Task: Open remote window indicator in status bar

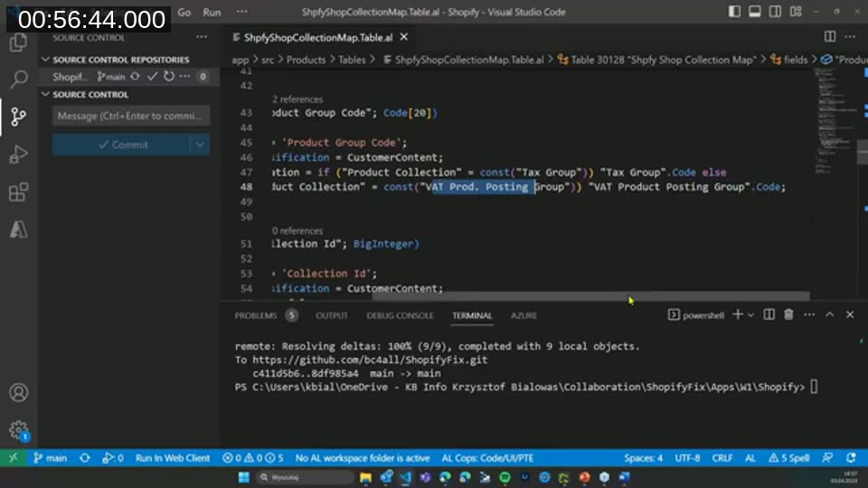Action: click(x=13, y=457)
